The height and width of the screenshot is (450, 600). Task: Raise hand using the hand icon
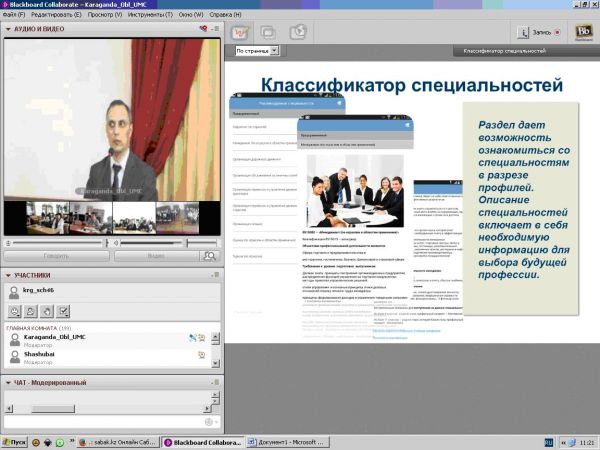(x=48, y=311)
